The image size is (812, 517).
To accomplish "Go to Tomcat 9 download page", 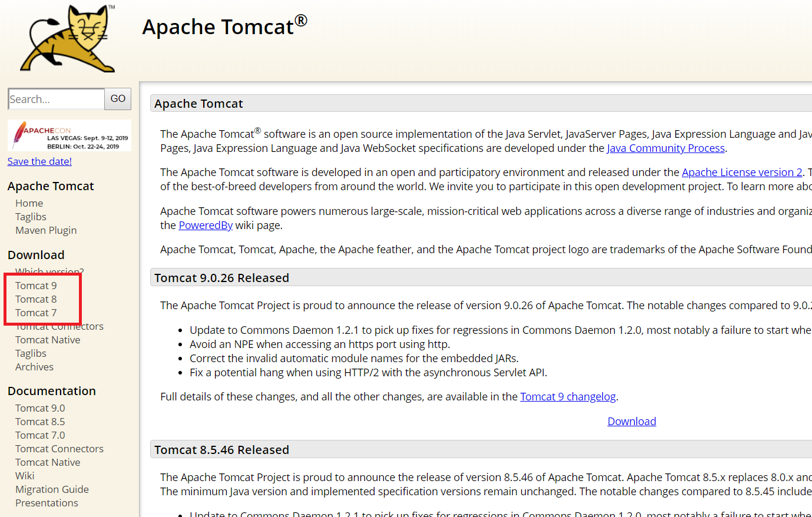I will [36, 286].
